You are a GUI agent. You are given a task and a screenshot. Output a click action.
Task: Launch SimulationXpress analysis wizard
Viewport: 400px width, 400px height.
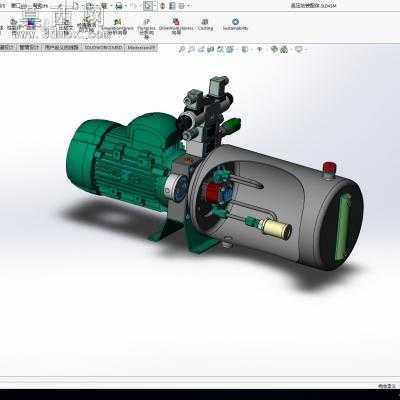[117, 26]
